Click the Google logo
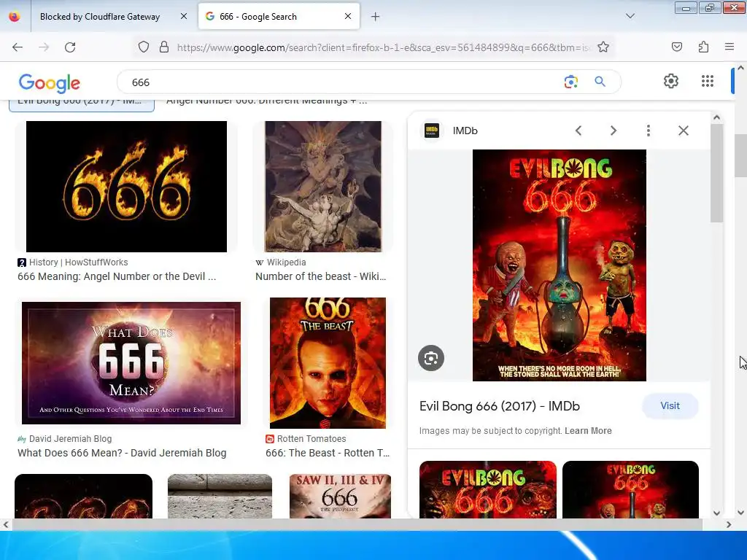747x560 pixels. coord(49,83)
